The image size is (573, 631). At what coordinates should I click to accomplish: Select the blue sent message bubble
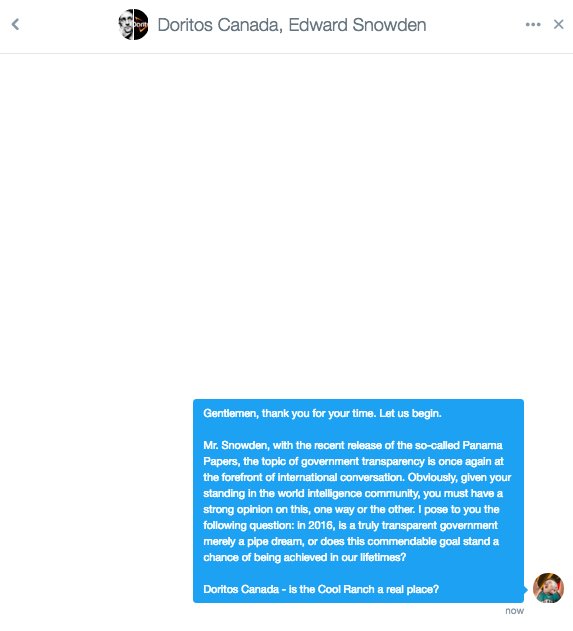point(358,501)
